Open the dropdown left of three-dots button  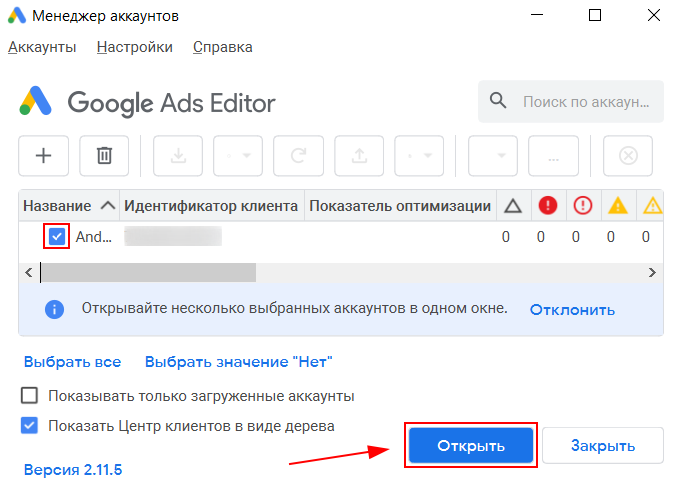point(493,155)
